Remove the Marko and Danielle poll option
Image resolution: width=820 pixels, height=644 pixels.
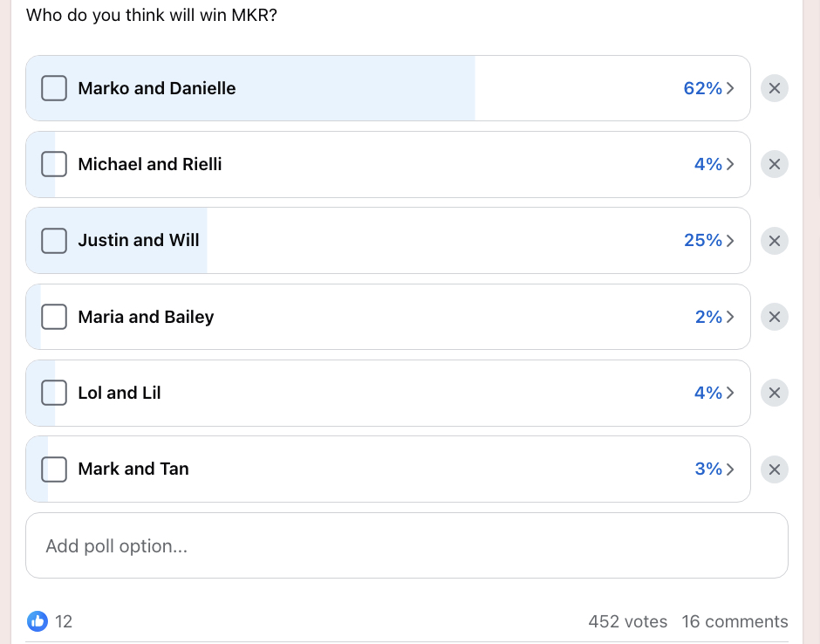point(775,88)
